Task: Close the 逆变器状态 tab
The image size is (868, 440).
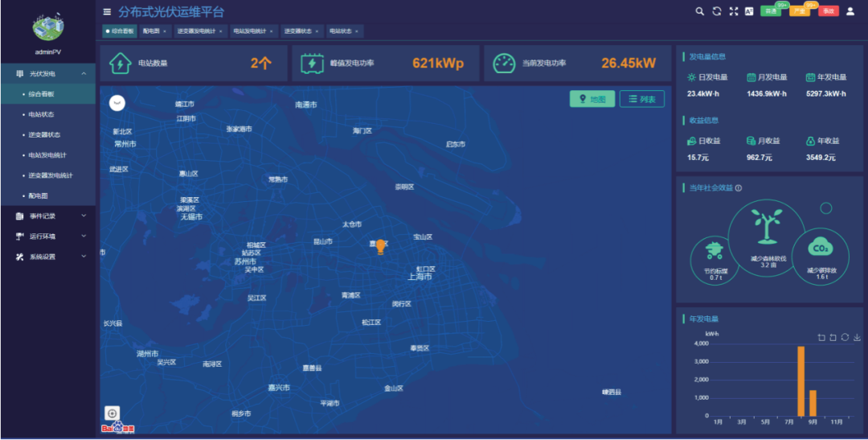Action: [317, 31]
